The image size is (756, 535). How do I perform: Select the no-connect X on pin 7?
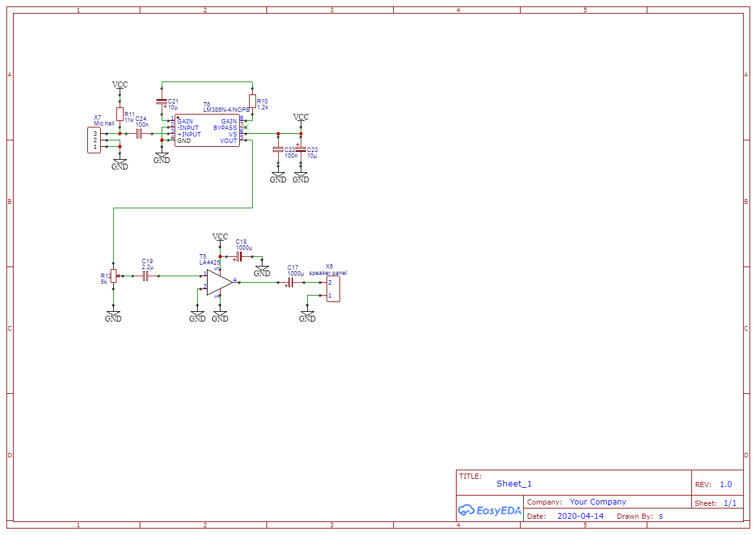coord(246,127)
